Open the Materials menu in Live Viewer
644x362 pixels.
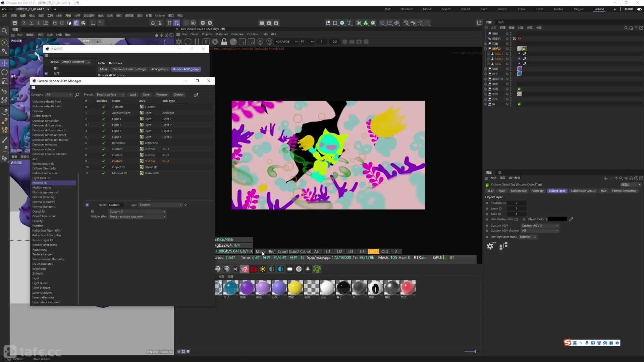(x=221, y=34)
